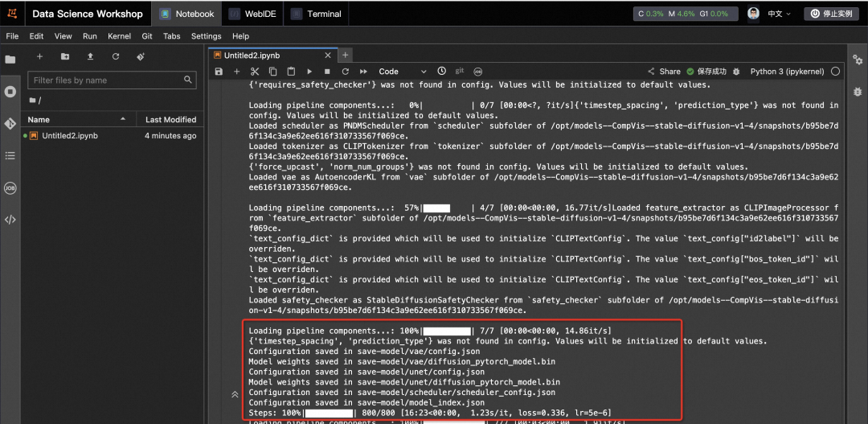Click the user avatar in the top bar
The height and width of the screenshot is (424, 868).
(753, 14)
